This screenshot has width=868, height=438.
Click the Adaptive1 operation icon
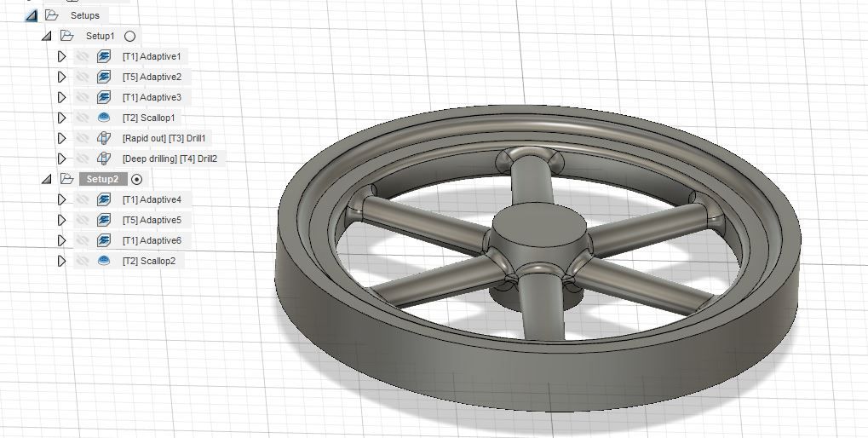tap(104, 56)
